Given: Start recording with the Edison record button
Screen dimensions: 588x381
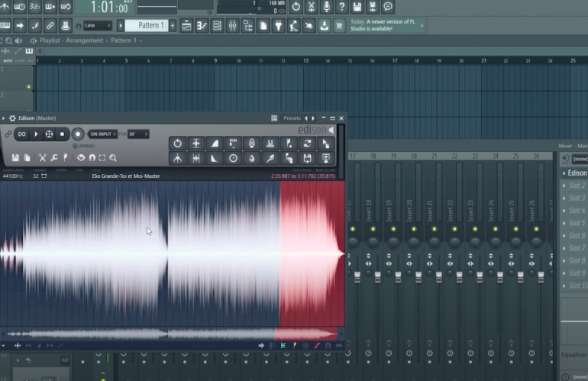Looking at the screenshot, I should tap(78, 134).
